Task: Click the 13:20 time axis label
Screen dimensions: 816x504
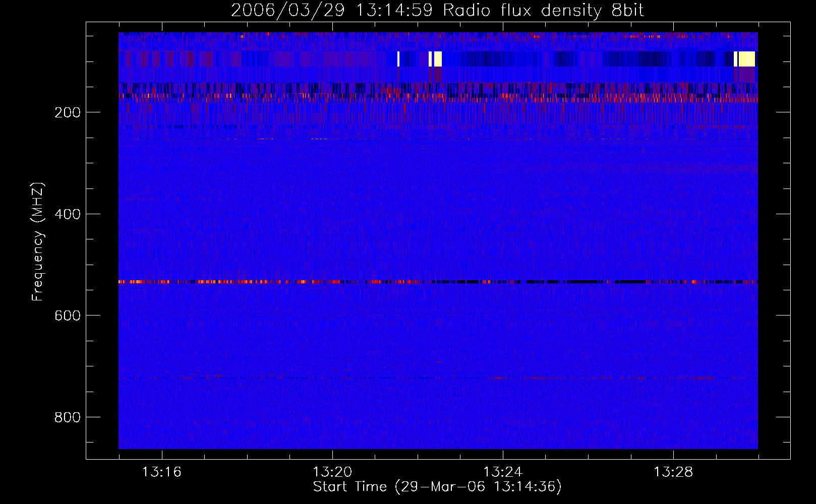Action: tap(332, 472)
